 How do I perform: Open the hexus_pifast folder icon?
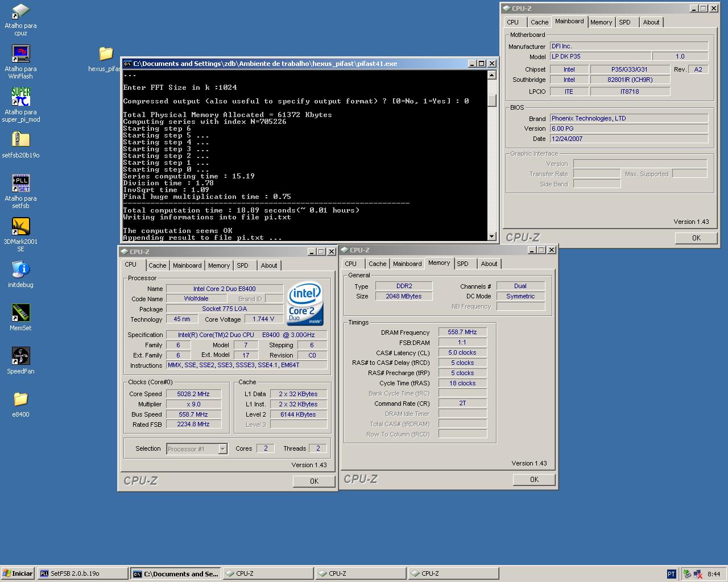click(x=106, y=53)
